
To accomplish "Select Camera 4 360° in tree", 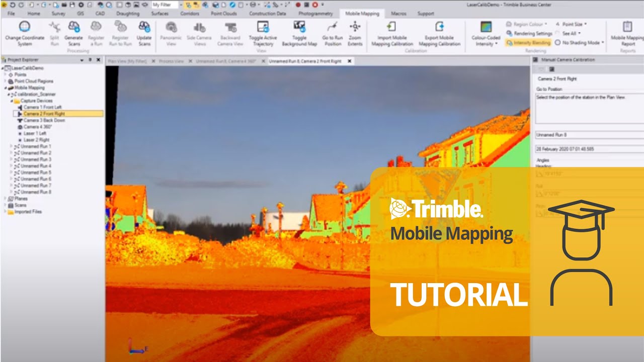I will [38, 127].
